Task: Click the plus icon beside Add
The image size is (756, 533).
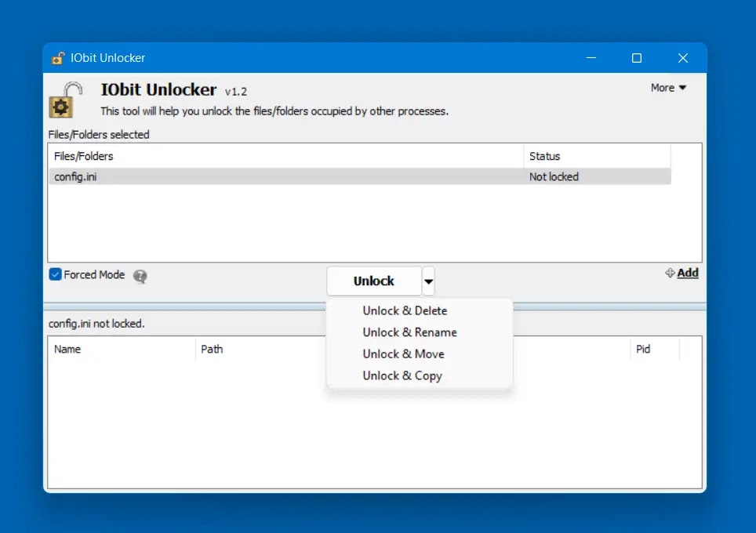Action: (670, 273)
